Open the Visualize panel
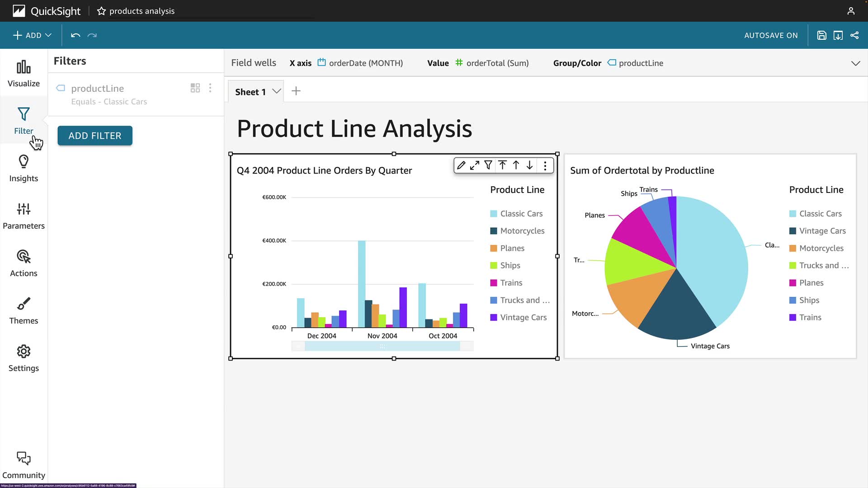The image size is (868, 488). pyautogui.click(x=24, y=74)
